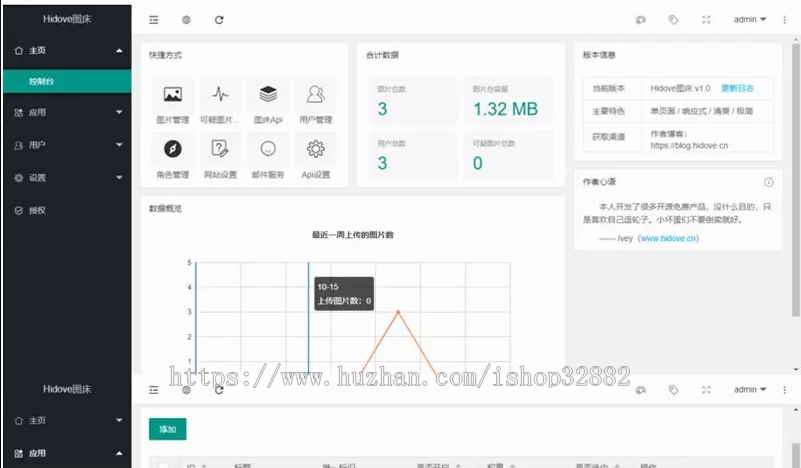This screenshot has width=801, height=468.
Task: Click scrollbar down arrow in dashboard
Action: click(x=795, y=369)
